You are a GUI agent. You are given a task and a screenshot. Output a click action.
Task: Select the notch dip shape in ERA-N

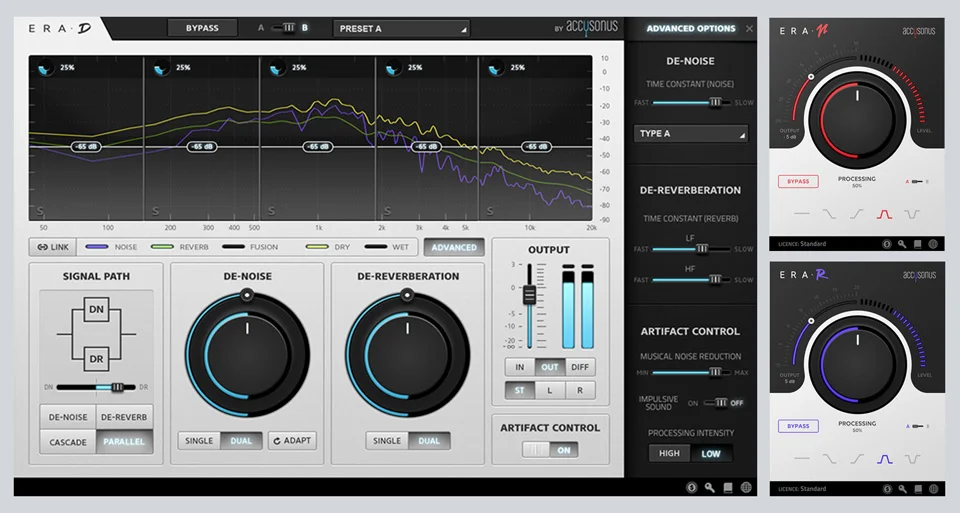click(912, 214)
